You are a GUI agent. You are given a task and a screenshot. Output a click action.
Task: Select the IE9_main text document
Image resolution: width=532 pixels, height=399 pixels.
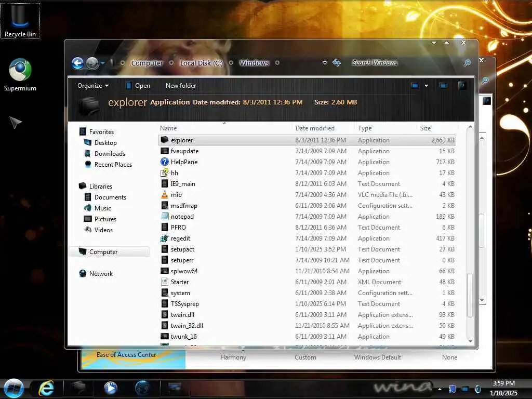coord(307,184)
